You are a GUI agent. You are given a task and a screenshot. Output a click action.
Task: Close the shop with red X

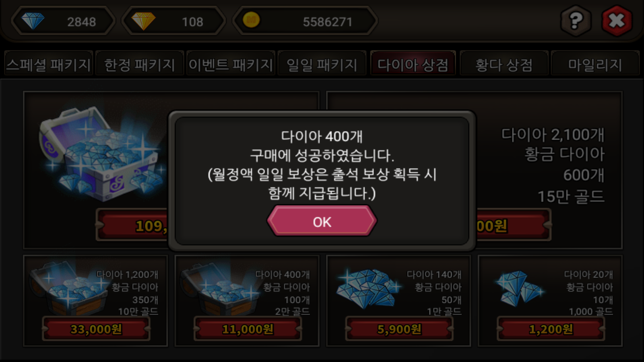click(x=617, y=21)
